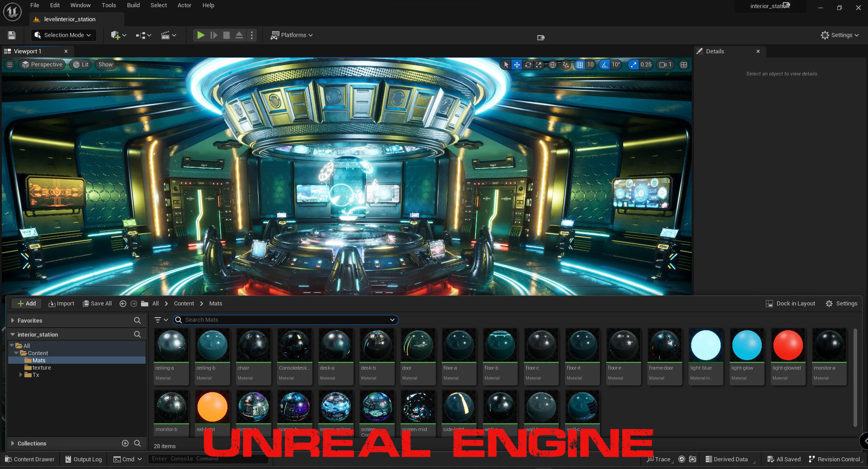
Task: Click the save current level icon
Action: [x=12, y=35]
